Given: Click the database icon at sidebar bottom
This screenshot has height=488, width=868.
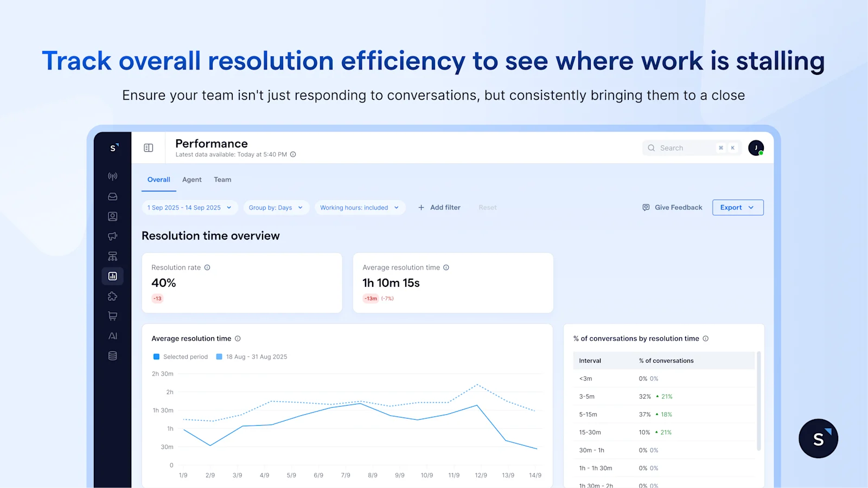Looking at the screenshot, I should (x=112, y=356).
